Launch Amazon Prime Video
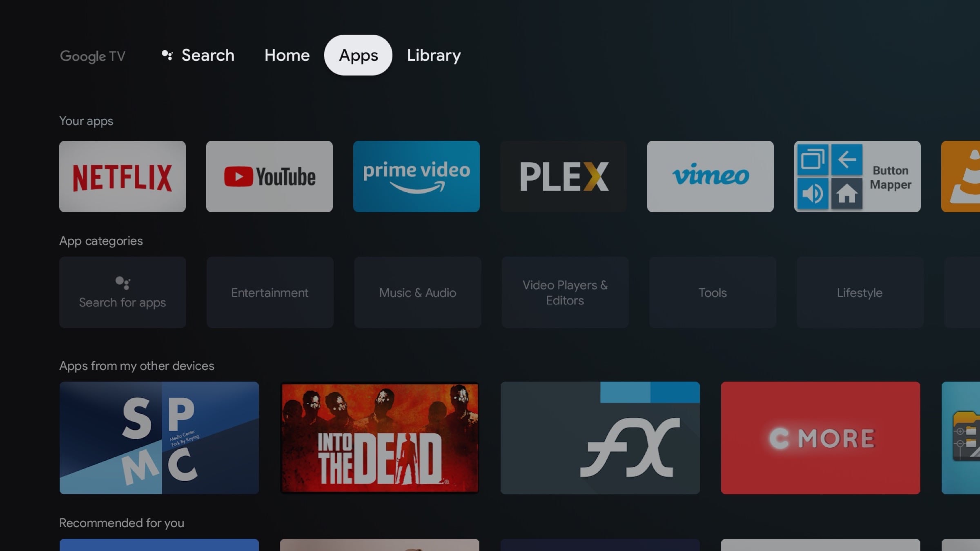 point(416,176)
